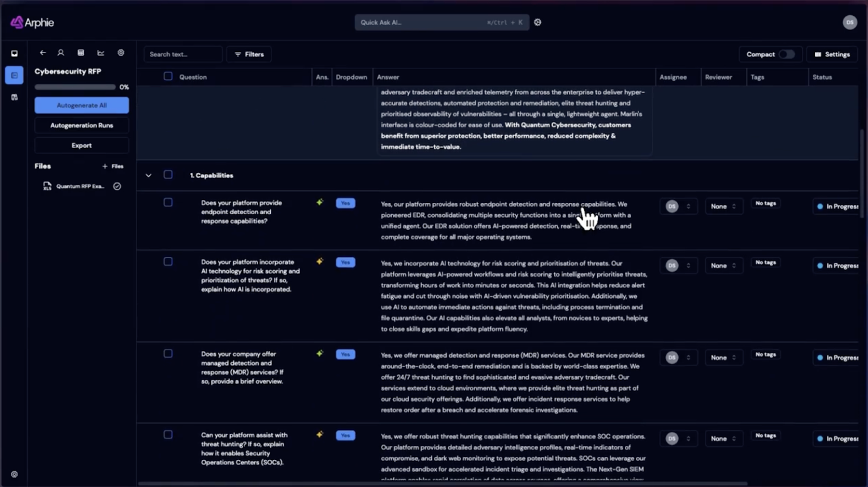
Task: Export the Cybersecurity RFP
Action: 81,145
